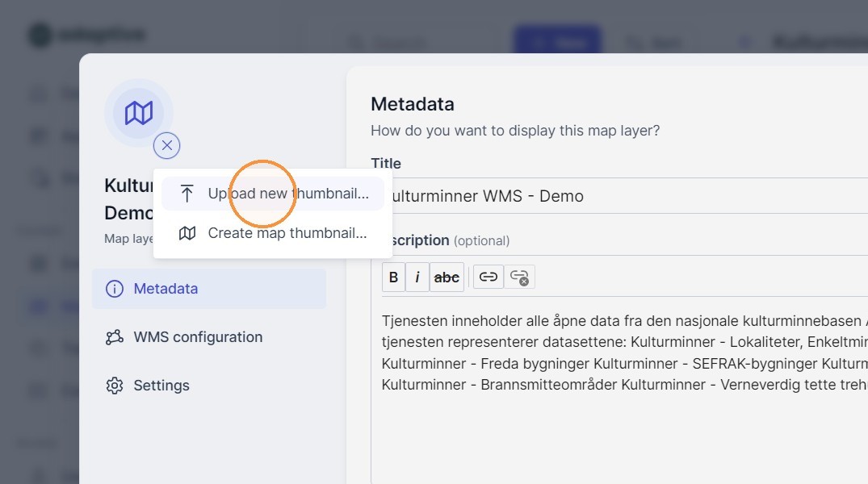Click the upload arrow icon in menu
Viewport: 868px width, 484px height.
(x=187, y=194)
